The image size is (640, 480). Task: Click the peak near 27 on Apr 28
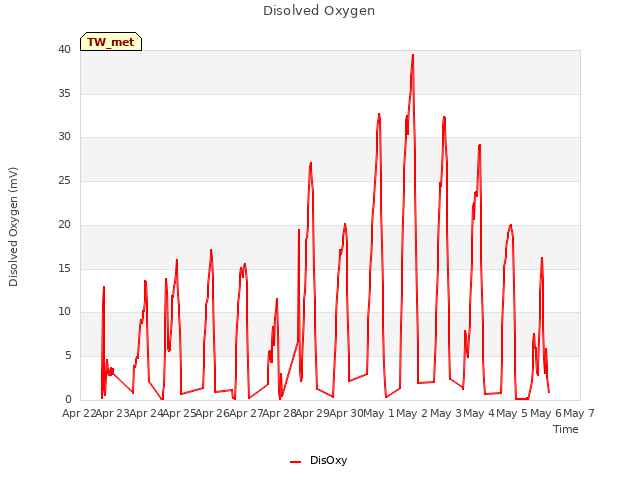tap(311, 163)
